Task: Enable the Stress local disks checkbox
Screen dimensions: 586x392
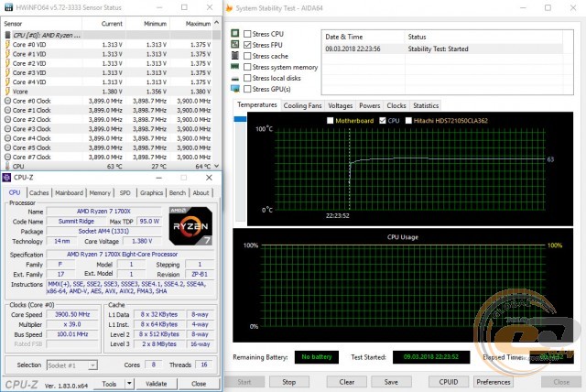Action: (x=247, y=78)
